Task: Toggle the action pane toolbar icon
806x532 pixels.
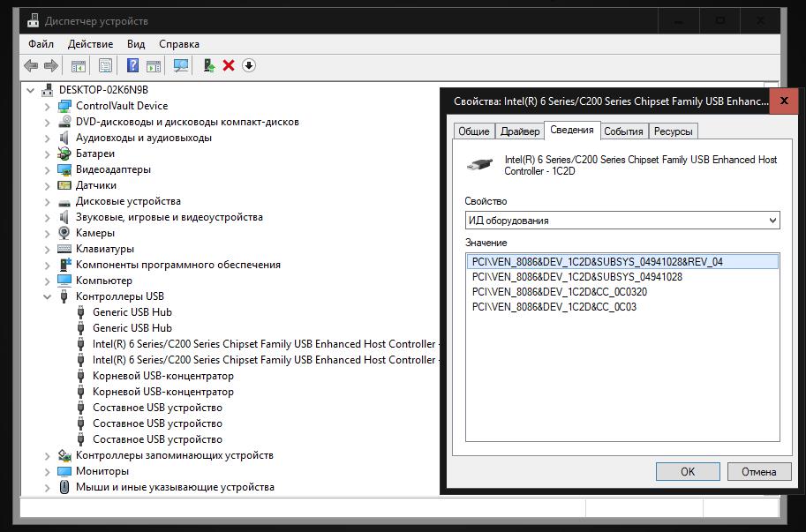Action: (154, 66)
